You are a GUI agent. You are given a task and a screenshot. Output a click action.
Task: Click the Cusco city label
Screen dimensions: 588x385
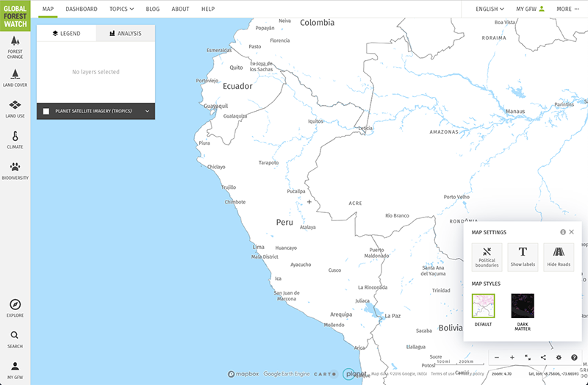click(x=334, y=270)
